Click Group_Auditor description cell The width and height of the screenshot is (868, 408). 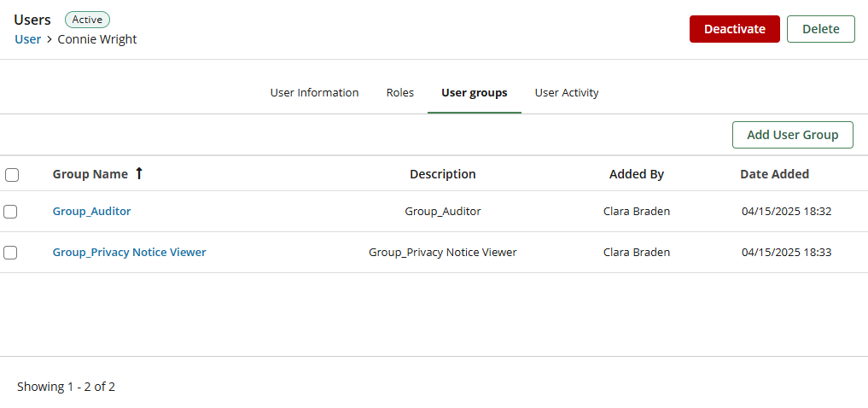coord(443,211)
